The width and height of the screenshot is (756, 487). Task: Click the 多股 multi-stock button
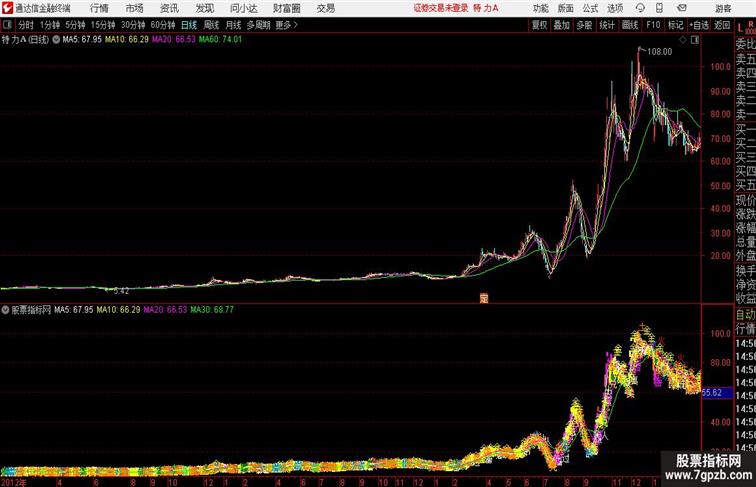584,25
